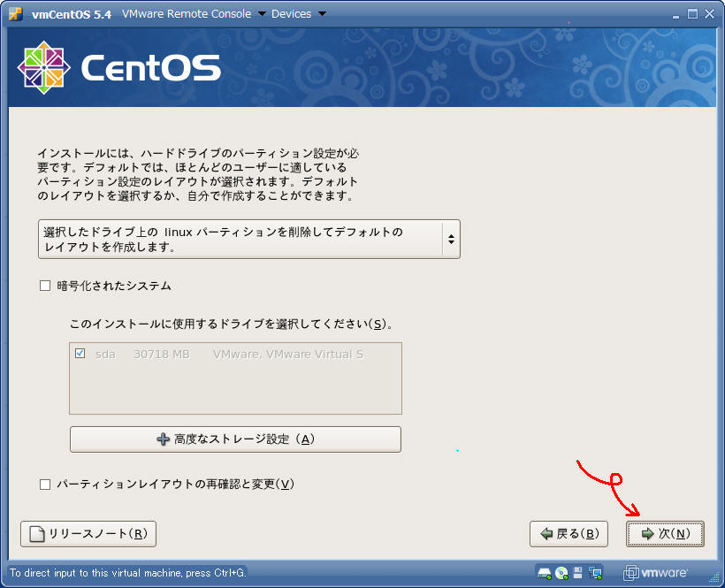The height and width of the screenshot is (588, 725).
Task: Click the network adapter status icon
Action: [x=595, y=572]
